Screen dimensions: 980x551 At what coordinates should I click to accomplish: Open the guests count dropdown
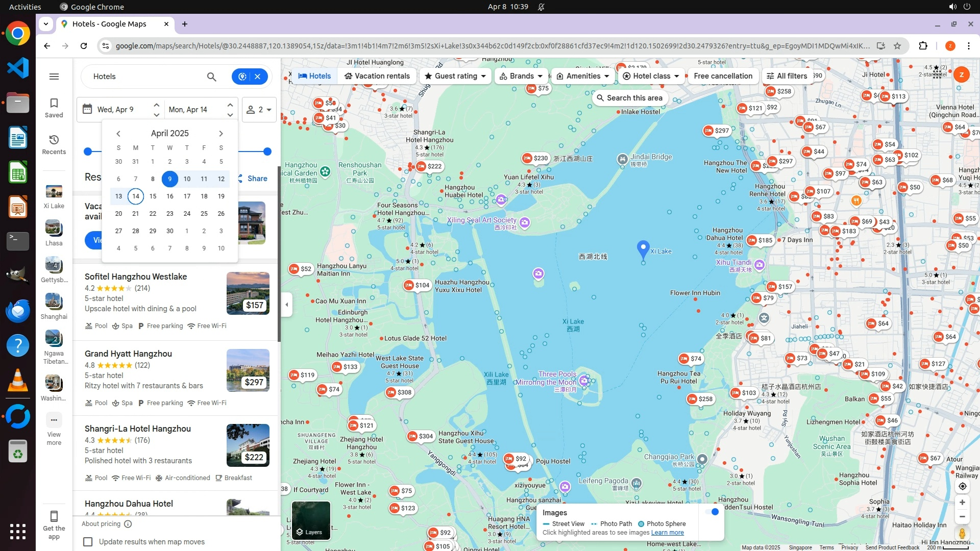(x=259, y=110)
